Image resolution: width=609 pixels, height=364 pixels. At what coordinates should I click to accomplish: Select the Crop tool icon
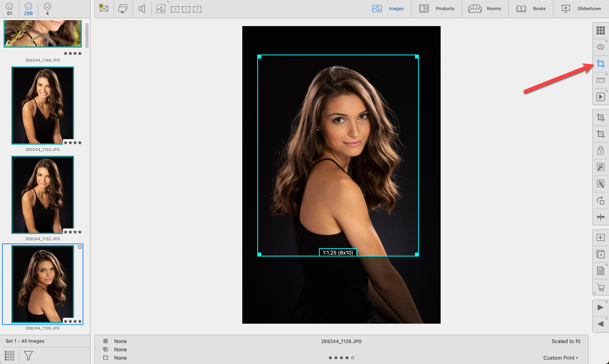coord(600,64)
